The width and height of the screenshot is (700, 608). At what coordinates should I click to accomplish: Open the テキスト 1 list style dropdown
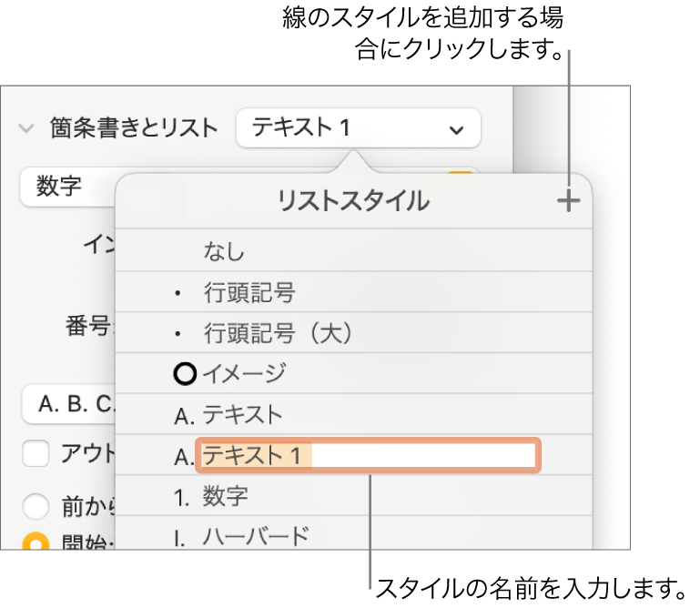pyautogui.click(x=359, y=127)
